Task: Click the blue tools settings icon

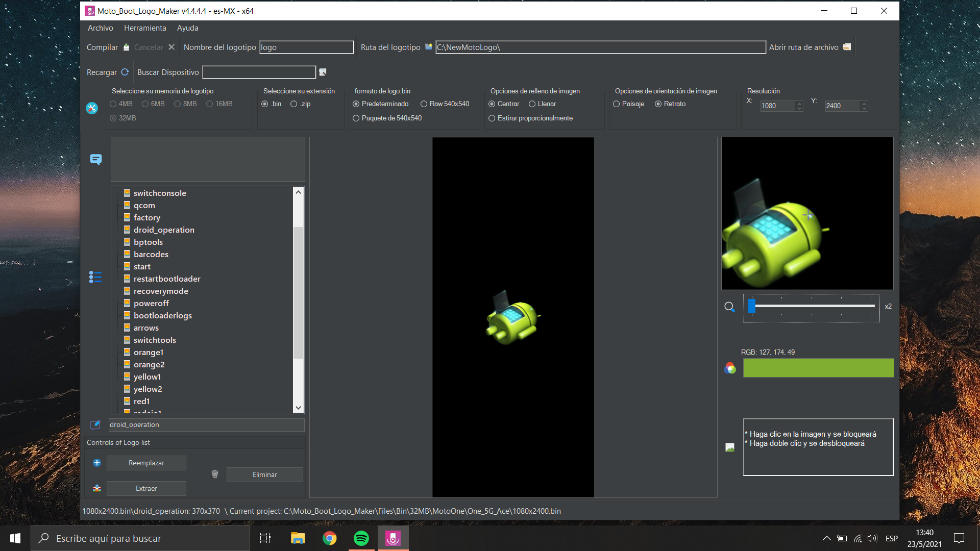Action: pyautogui.click(x=92, y=108)
